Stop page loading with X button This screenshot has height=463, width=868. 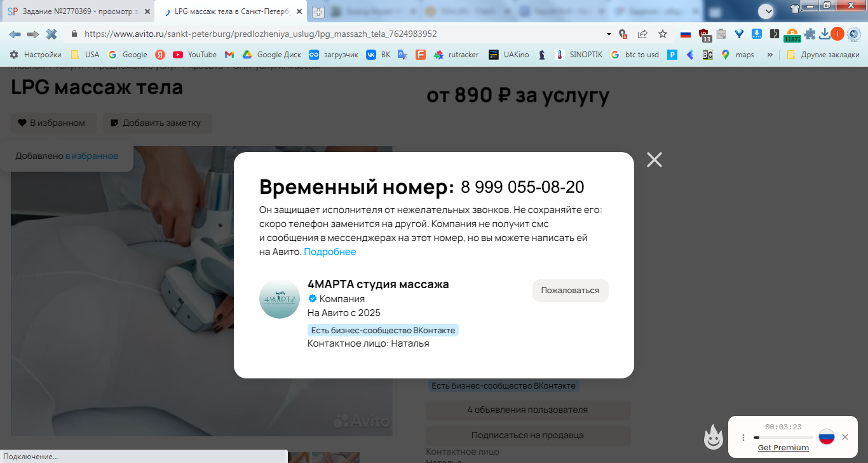[51, 34]
